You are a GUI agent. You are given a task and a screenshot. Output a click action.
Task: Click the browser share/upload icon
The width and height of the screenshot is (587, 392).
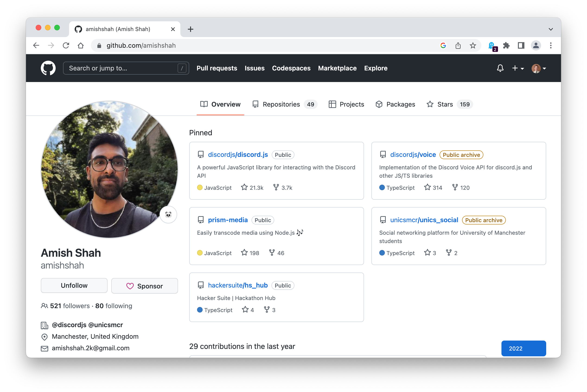(x=460, y=45)
